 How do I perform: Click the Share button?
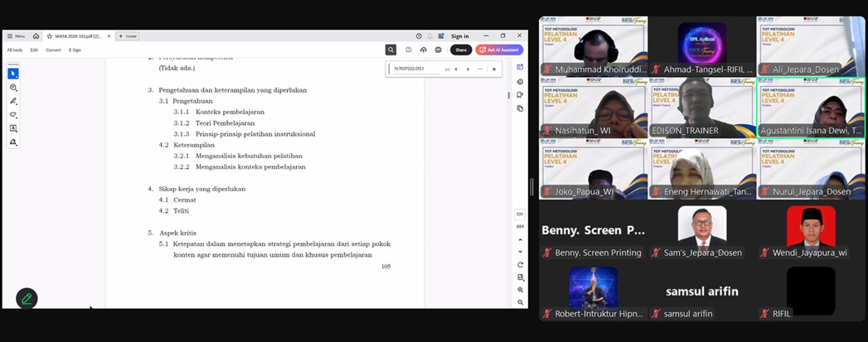(x=460, y=50)
